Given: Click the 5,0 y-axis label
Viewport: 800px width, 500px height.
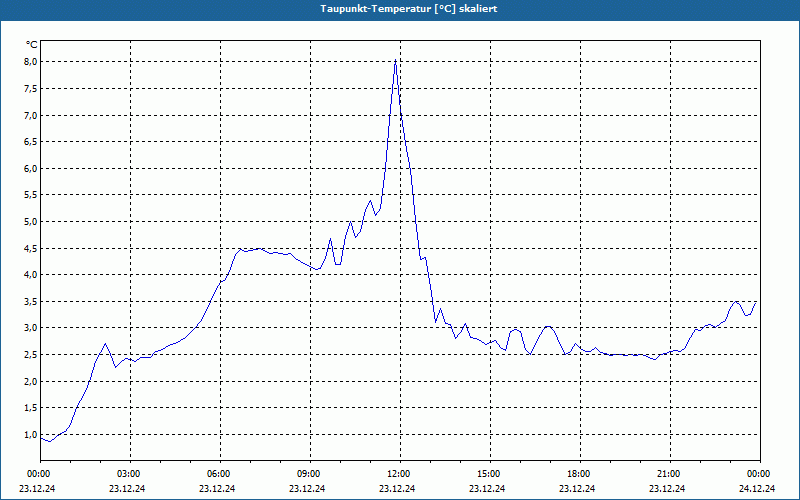Looking at the screenshot, I should pyautogui.click(x=31, y=221).
